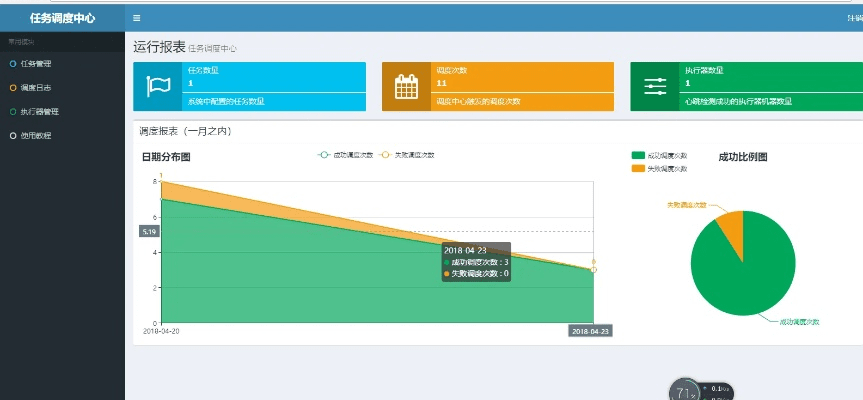Click the green circle icon beside 执行器管理

pos(12,112)
